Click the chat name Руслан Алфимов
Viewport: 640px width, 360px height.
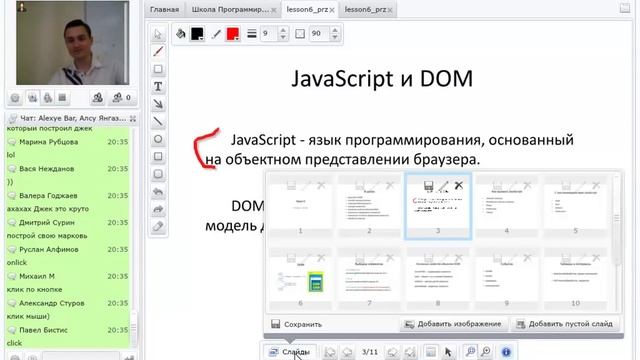click(49, 250)
